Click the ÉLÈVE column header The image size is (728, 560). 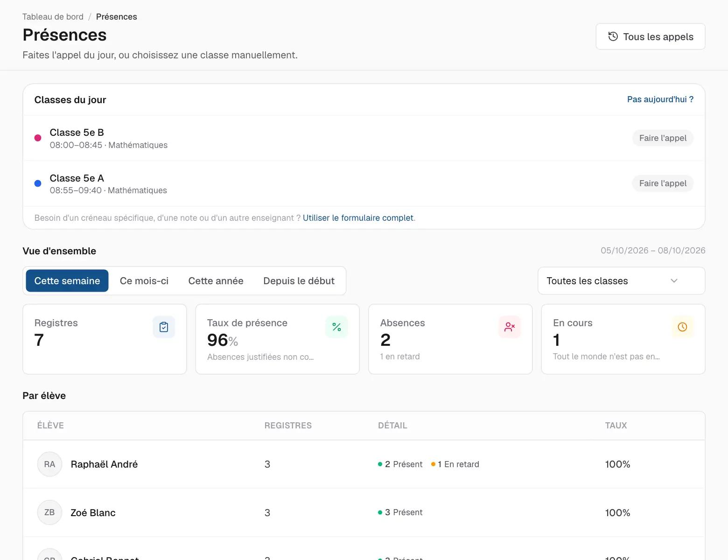[50, 426]
